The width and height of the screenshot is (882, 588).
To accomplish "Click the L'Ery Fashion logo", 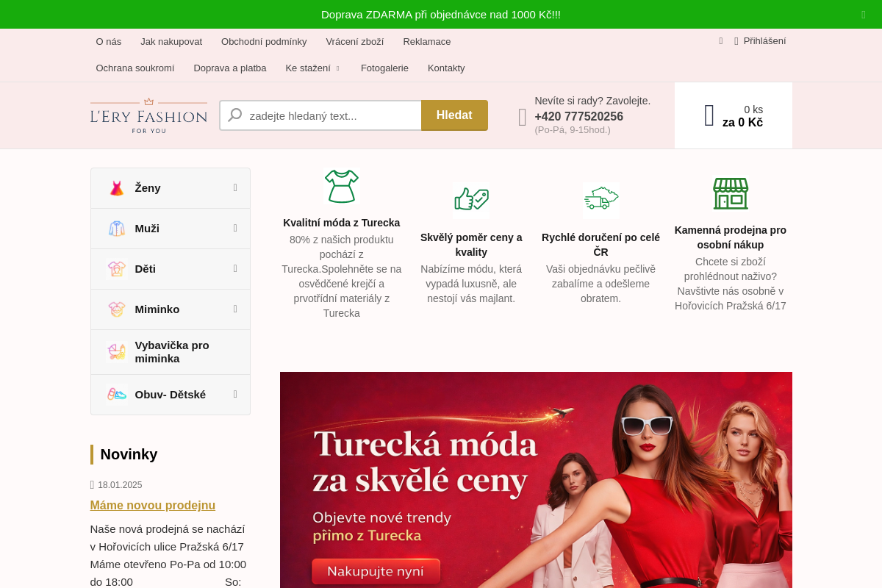I will coord(148,115).
